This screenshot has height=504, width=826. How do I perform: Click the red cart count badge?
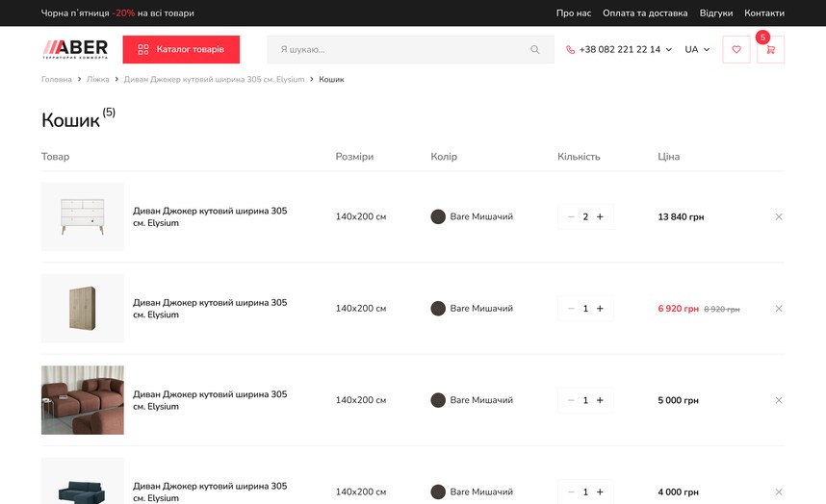(762, 38)
